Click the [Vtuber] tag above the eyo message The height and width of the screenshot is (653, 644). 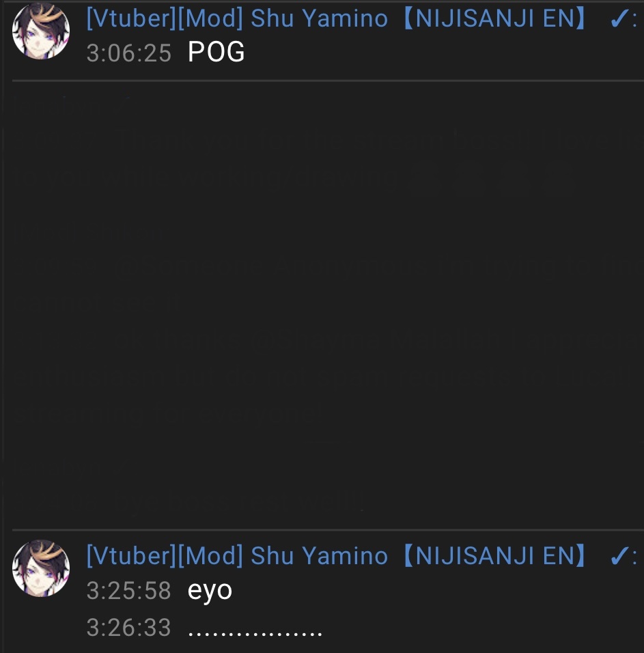tap(132, 556)
